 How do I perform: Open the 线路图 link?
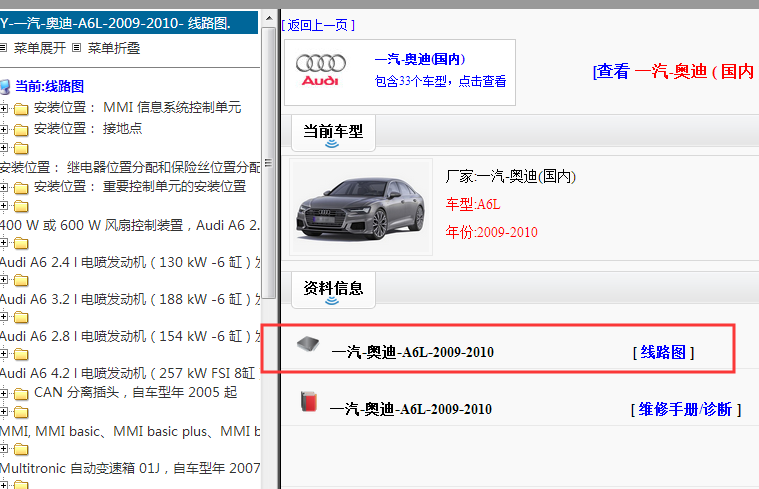coord(663,352)
